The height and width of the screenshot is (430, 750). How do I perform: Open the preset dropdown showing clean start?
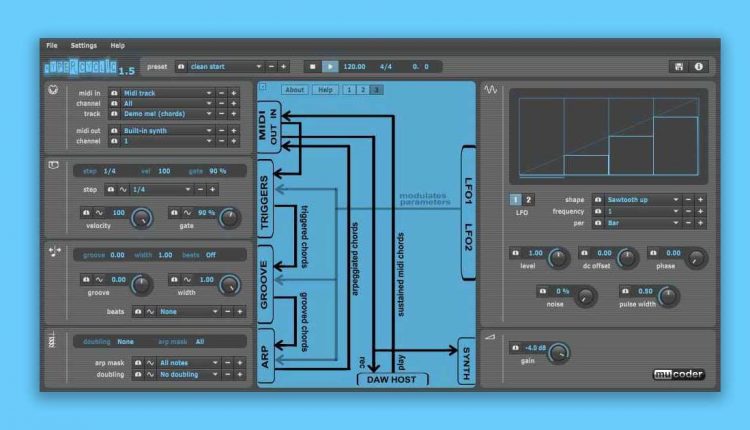click(x=225, y=66)
